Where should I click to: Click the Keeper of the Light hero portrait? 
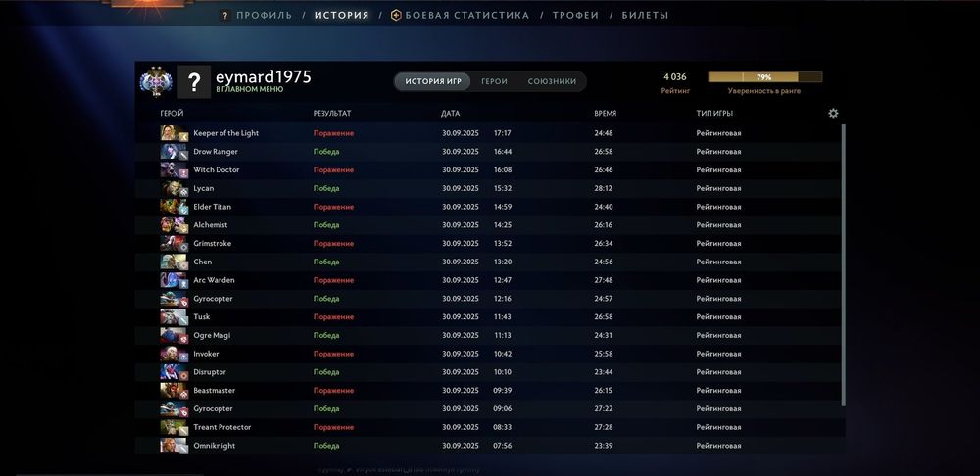173,133
